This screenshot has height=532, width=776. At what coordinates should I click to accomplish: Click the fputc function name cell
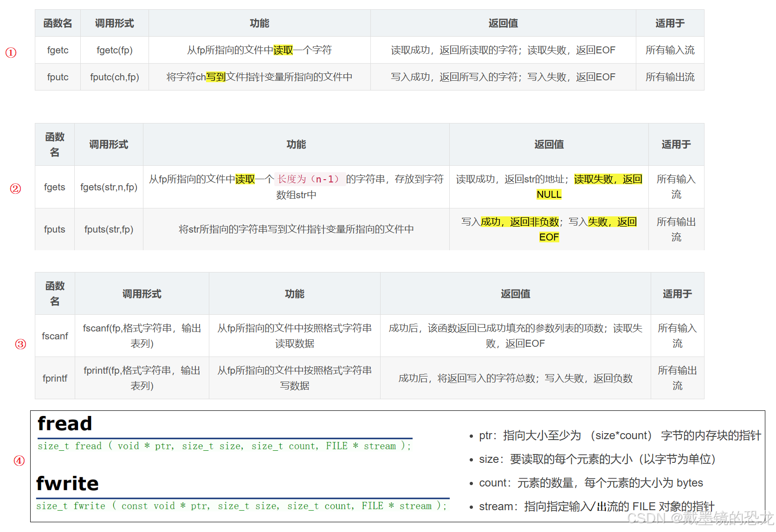click(x=58, y=77)
